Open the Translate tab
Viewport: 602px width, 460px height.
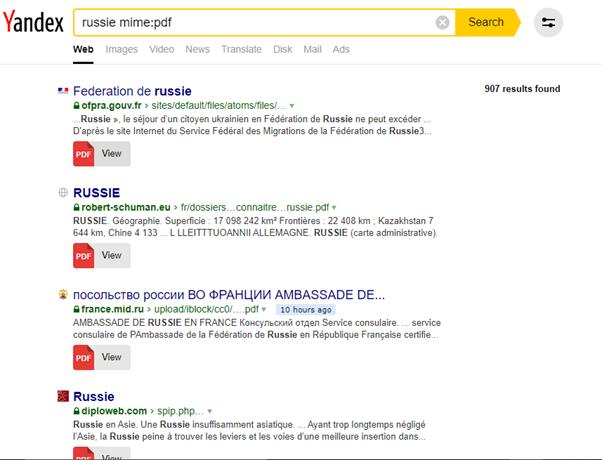pyautogui.click(x=241, y=50)
